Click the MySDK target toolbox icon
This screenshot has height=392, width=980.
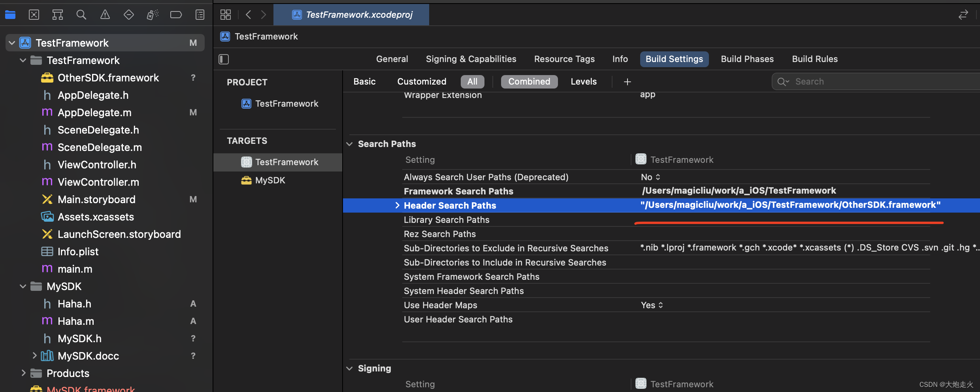click(246, 181)
